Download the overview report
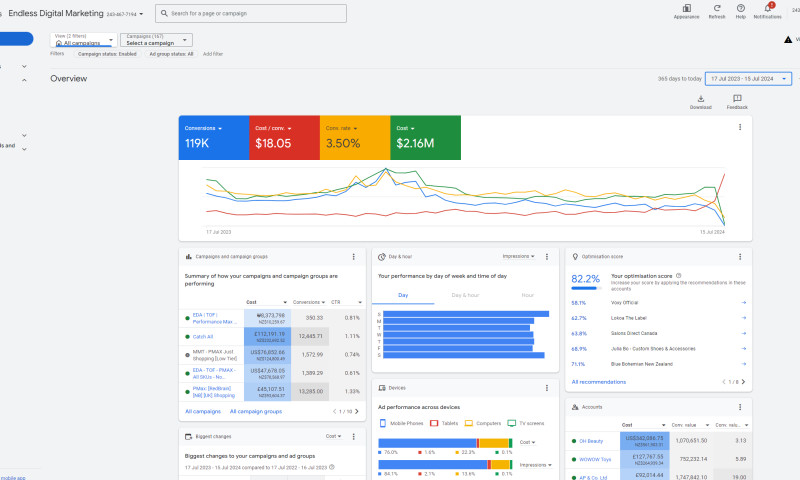This screenshot has width=800, height=480. click(700, 101)
